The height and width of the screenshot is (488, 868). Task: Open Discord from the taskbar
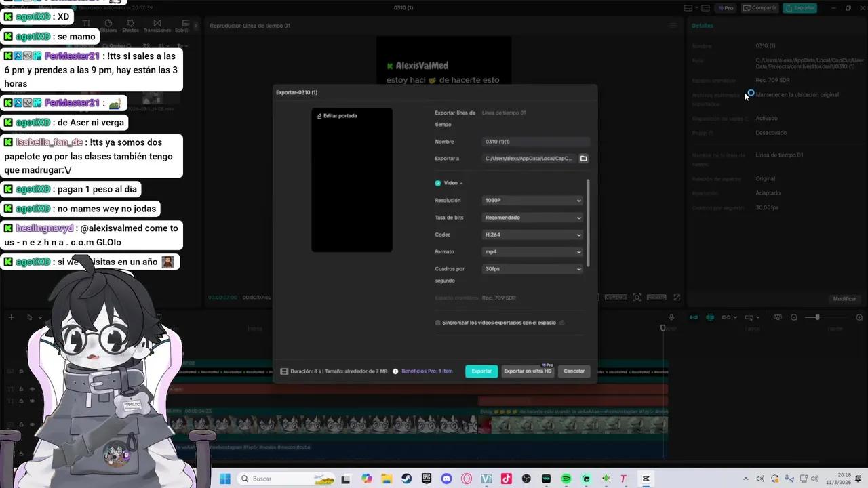click(x=446, y=479)
